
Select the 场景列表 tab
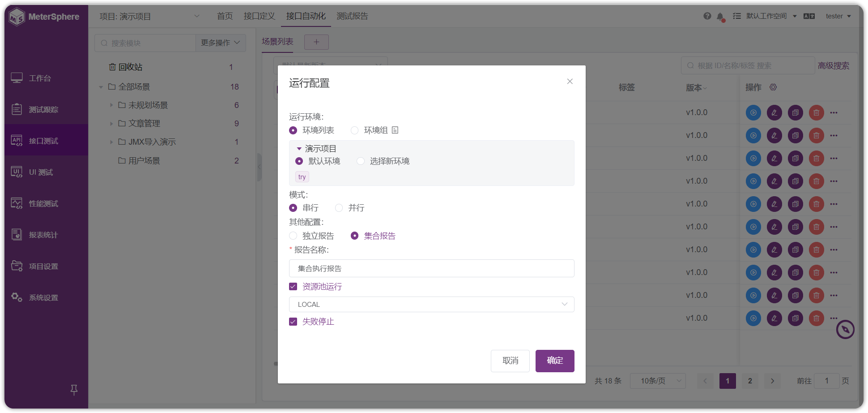(x=277, y=42)
